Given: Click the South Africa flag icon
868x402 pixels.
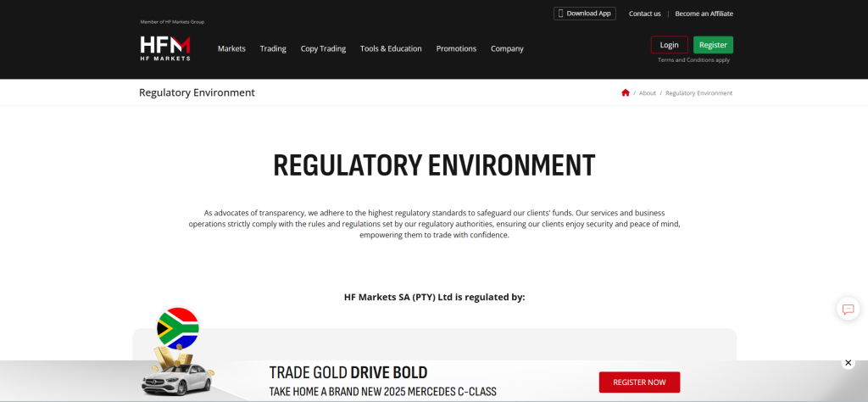Looking at the screenshot, I should coord(178,328).
